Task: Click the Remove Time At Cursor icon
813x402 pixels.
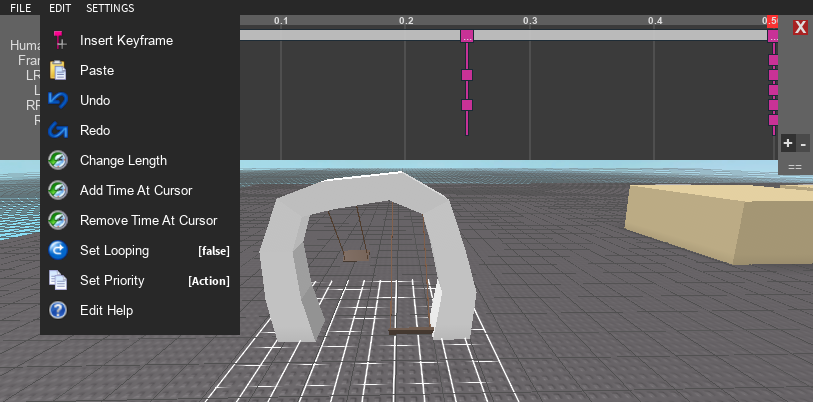Action: tap(58, 220)
